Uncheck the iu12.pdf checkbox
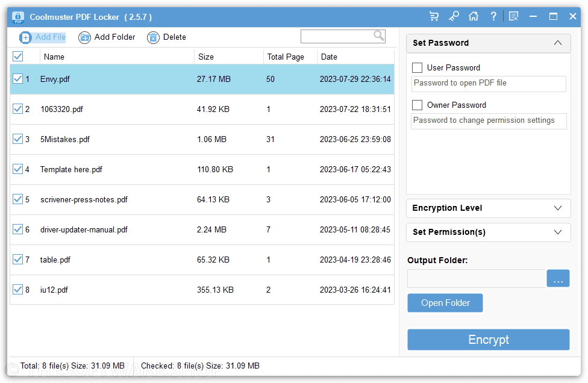This screenshot has width=588, height=383. (17, 289)
